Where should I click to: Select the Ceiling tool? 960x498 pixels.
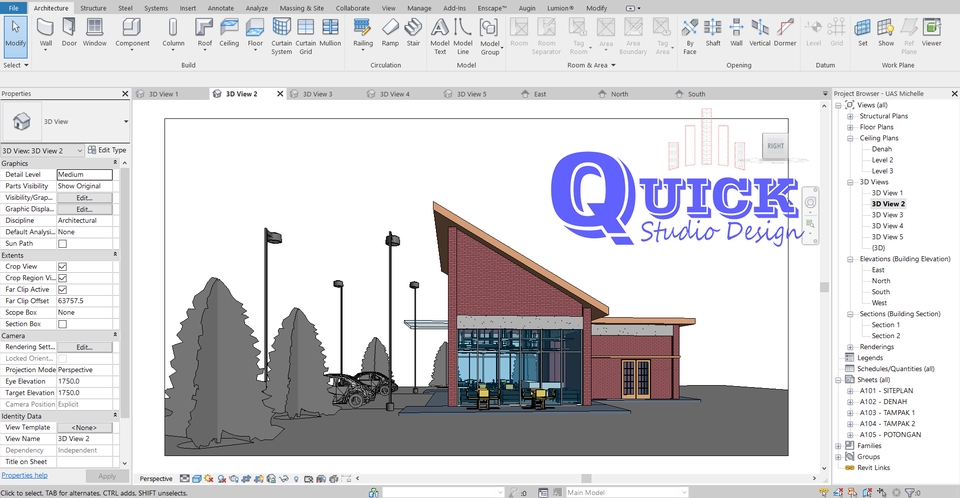[229, 32]
